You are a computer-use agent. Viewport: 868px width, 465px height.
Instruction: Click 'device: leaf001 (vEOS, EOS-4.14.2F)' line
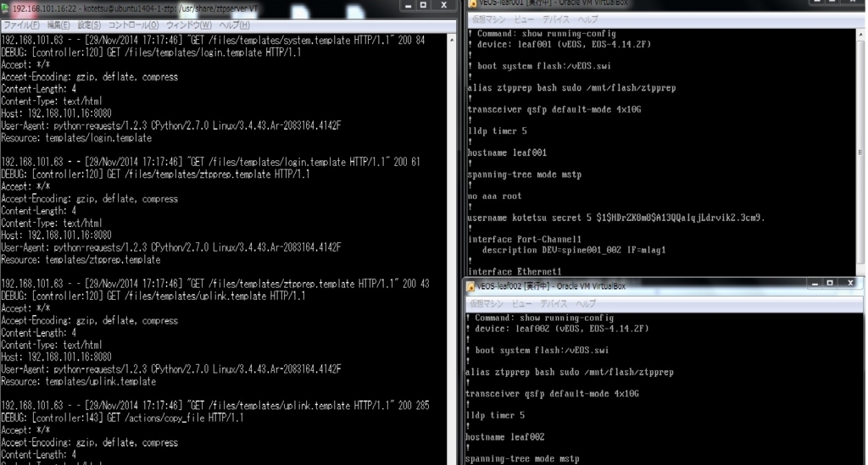(x=564, y=44)
